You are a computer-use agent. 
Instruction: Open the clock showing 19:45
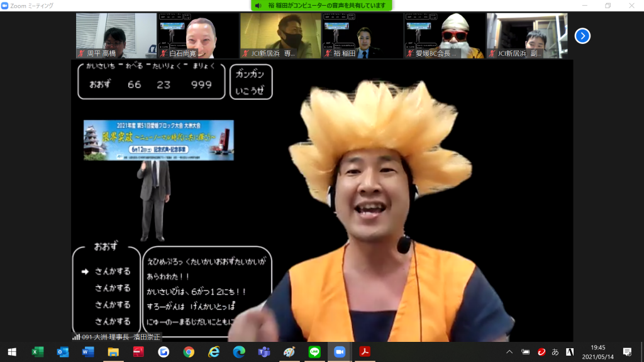pyautogui.click(x=597, y=352)
